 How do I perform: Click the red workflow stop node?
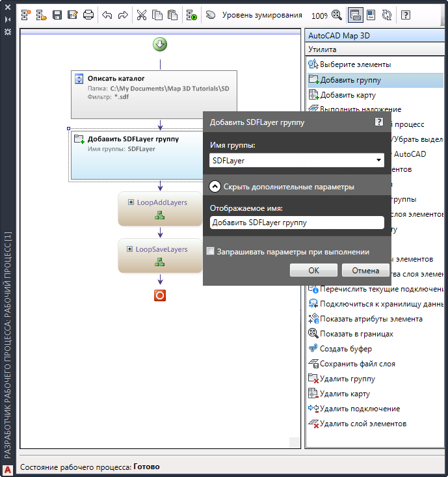pyautogui.click(x=160, y=295)
